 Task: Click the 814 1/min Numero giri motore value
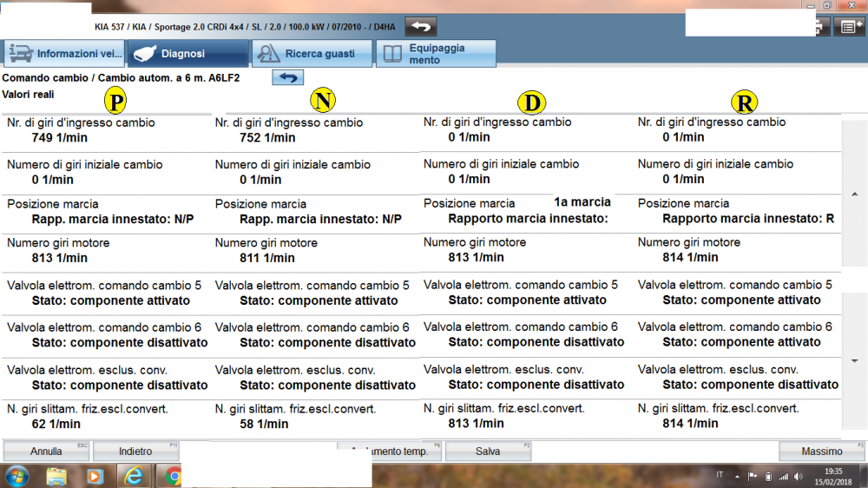[690, 258]
